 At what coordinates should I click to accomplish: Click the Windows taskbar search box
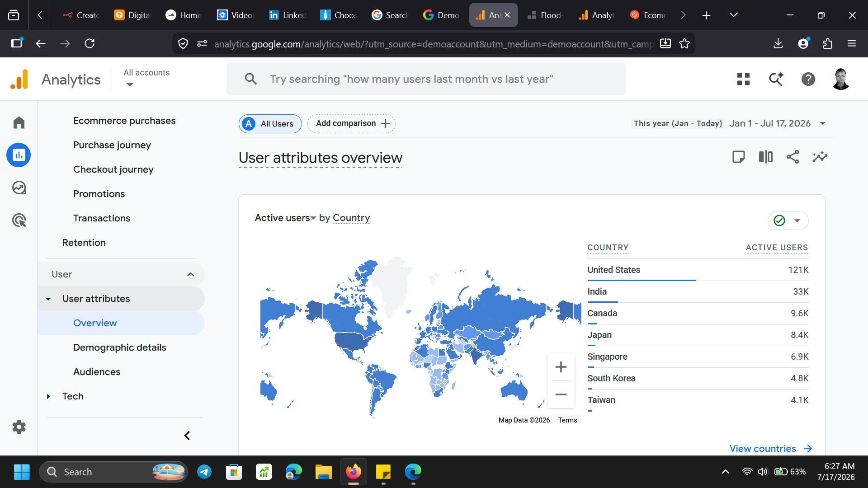(x=113, y=472)
